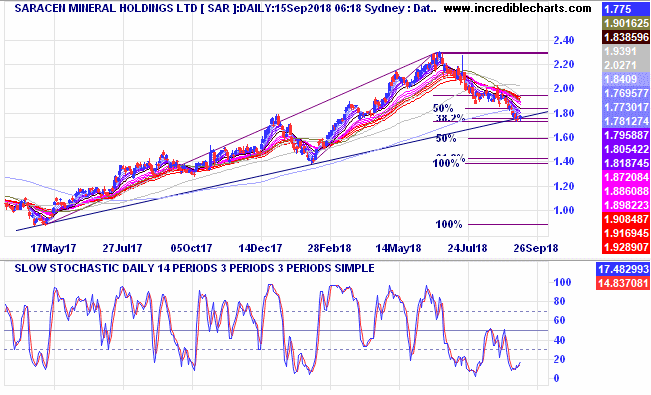The height and width of the screenshot is (395, 651).
Task: Select the magenta 1.886088 legend value
Action: click(x=626, y=191)
